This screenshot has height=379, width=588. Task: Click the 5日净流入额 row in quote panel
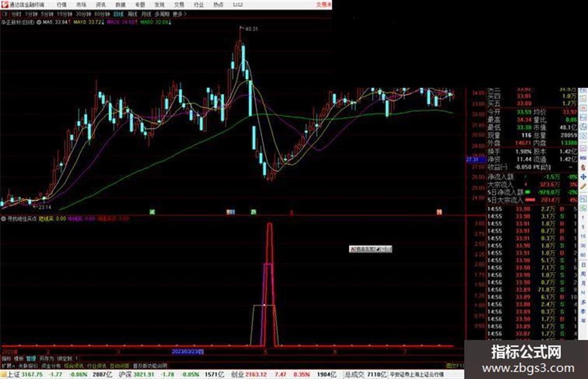click(x=532, y=192)
